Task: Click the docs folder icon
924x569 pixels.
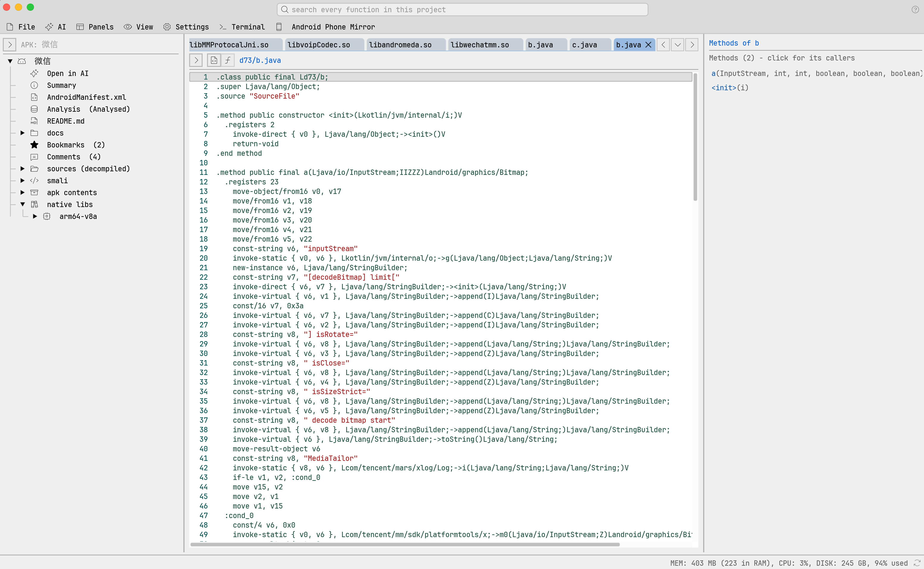Action: [34, 133]
